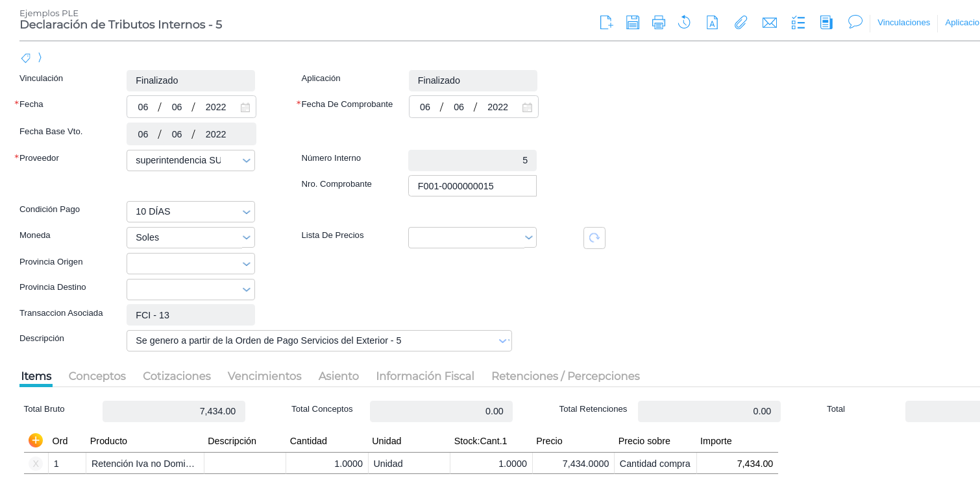Viewport: 980px width, 487px height.
Task: Click the tag icon below the title
Action: [x=26, y=58]
